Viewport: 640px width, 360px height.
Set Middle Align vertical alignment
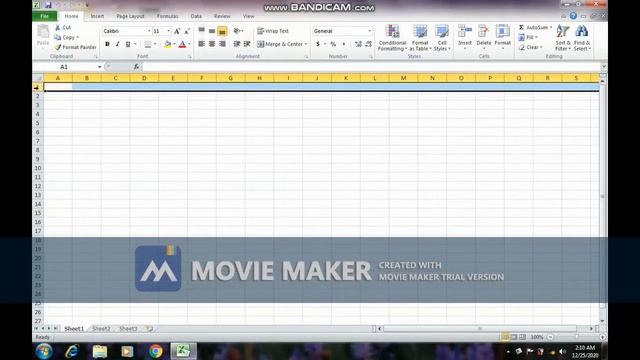(x=212, y=31)
